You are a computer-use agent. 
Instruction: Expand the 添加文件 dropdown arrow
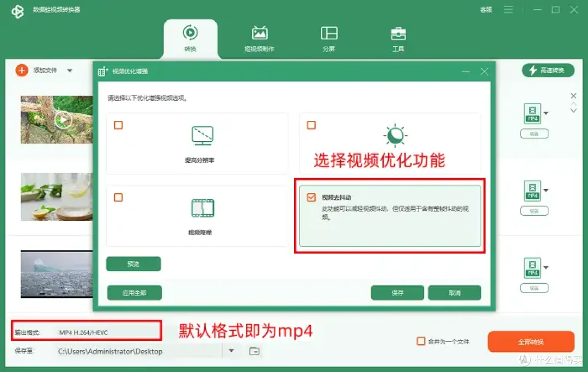(x=70, y=70)
